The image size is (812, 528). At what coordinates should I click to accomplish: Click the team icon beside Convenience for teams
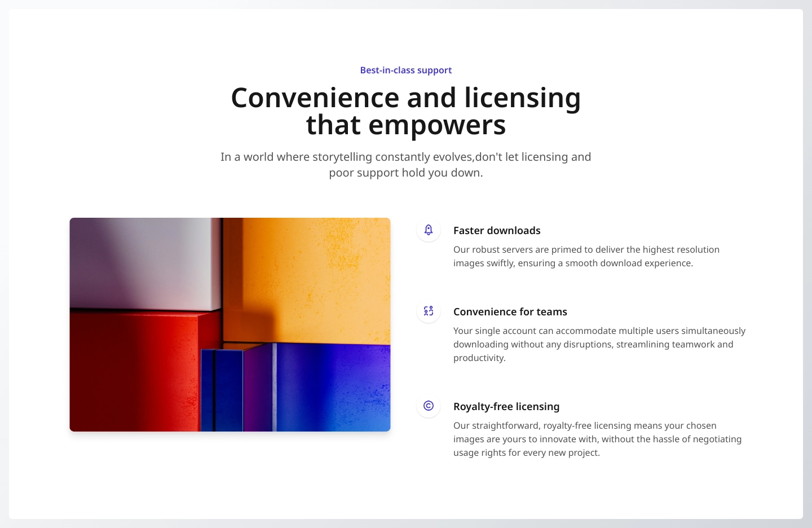pyautogui.click(x=429, y=311)
